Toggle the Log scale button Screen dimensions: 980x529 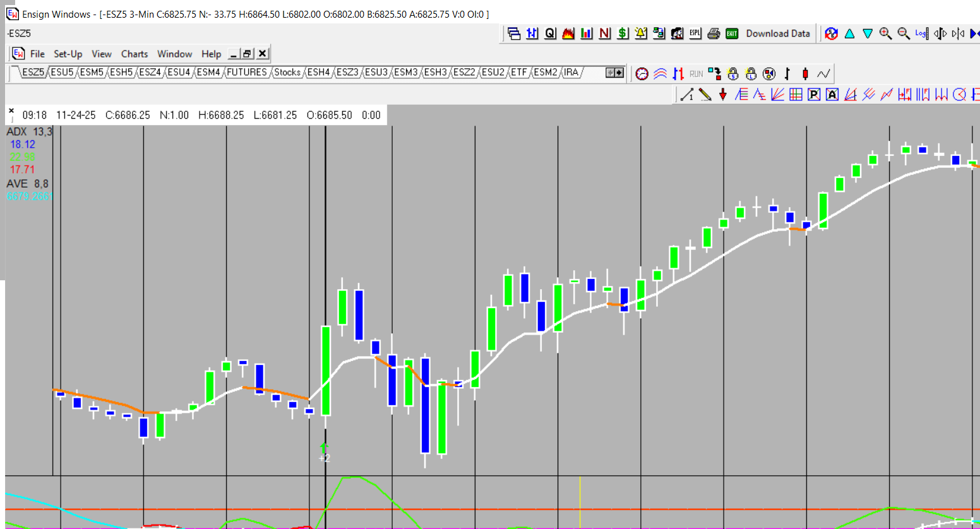coord(921,33)
